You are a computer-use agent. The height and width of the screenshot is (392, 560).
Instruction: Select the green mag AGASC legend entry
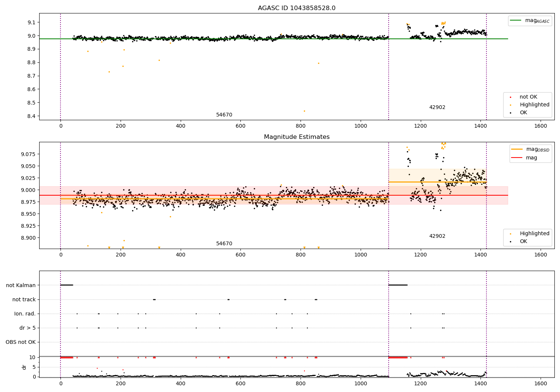529,21
